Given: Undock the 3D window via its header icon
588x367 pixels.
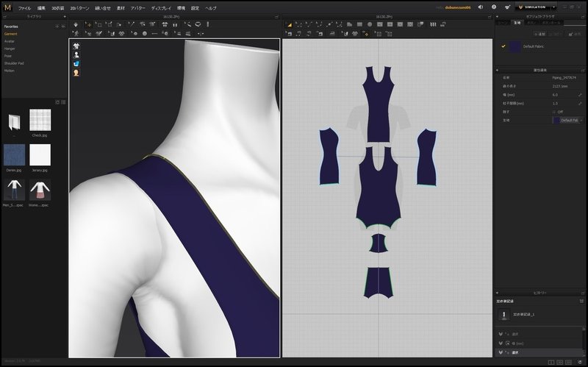Looking at the screenshot, I should [x=277, y=17].
